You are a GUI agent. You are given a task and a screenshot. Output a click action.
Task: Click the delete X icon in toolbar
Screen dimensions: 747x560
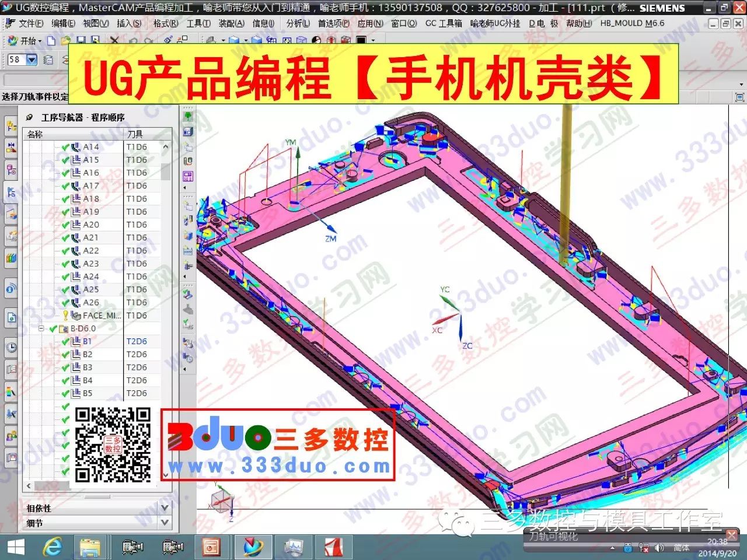coord(114,41)
